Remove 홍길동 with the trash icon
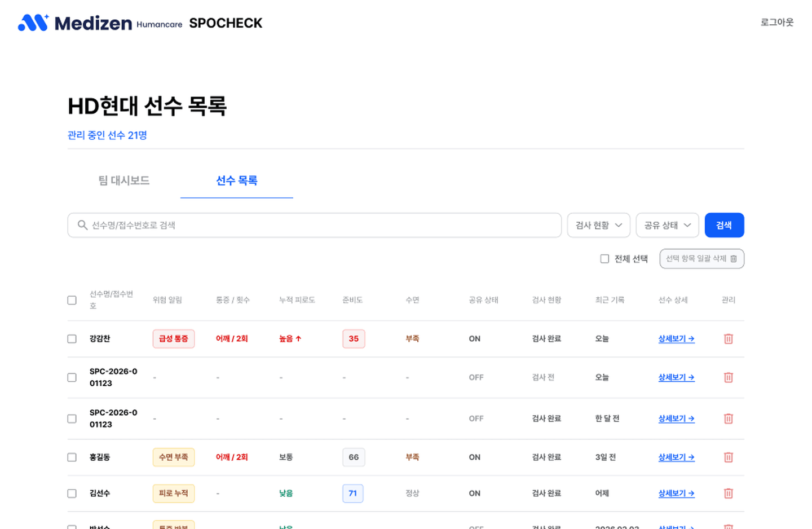This screenshot has width=812, height=529. tap(728, 457)
